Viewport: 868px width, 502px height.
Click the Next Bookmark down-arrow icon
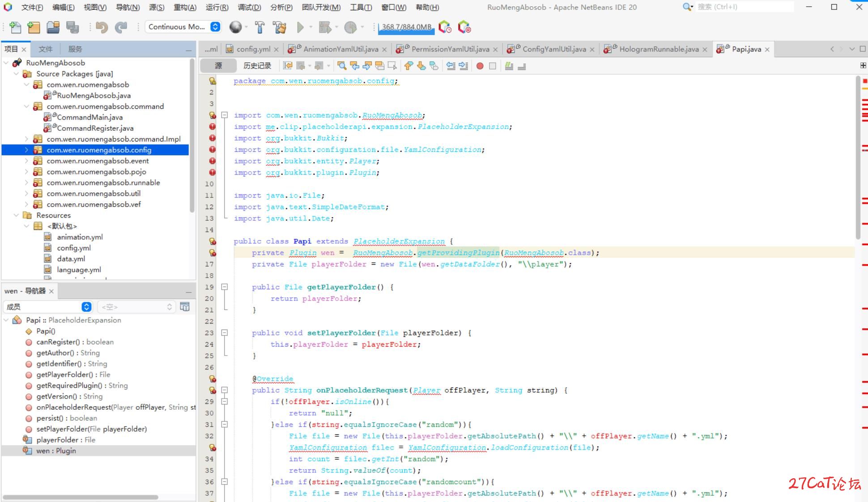point(421,66)
